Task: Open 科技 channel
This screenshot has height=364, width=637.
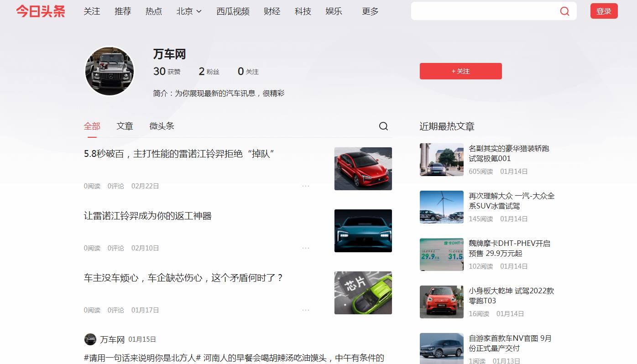Action: 303,11
